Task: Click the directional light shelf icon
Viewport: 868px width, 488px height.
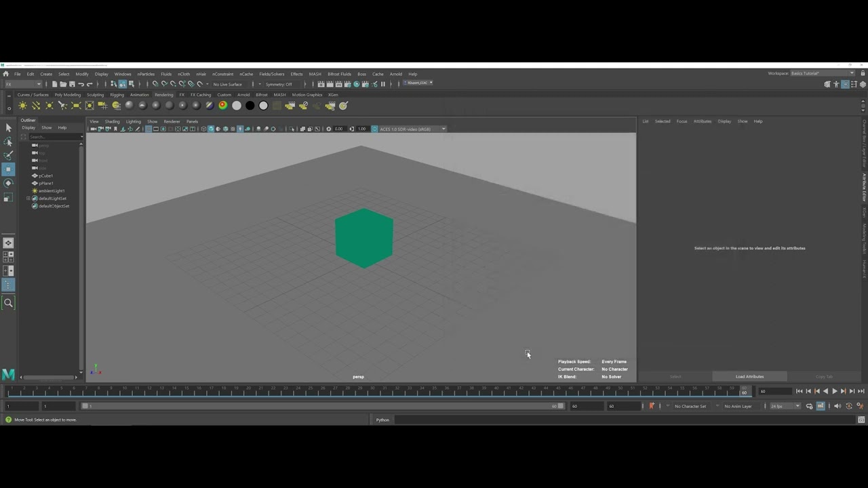Action: click(x=36, y=106)
